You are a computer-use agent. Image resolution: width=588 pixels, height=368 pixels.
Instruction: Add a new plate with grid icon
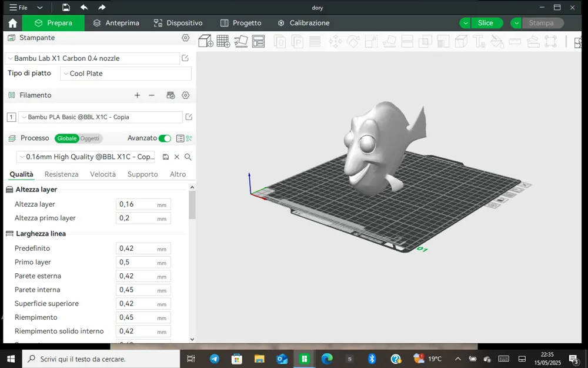click(x=223, y=41)
